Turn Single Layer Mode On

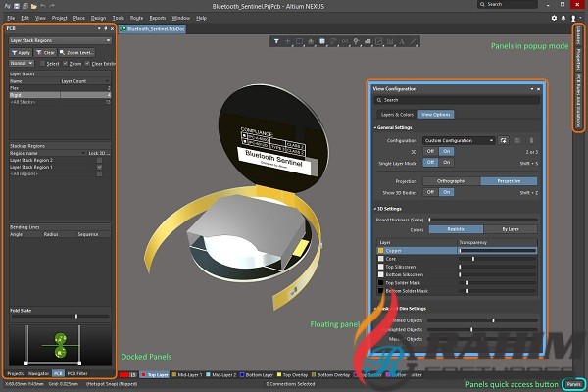tap(446, 163)
